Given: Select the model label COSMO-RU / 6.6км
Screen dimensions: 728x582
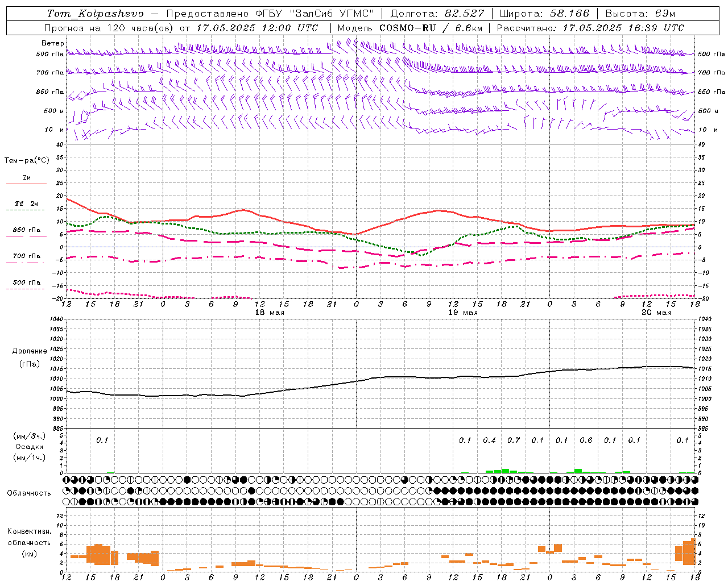Looking at the screenshot, I should point(431,28).
